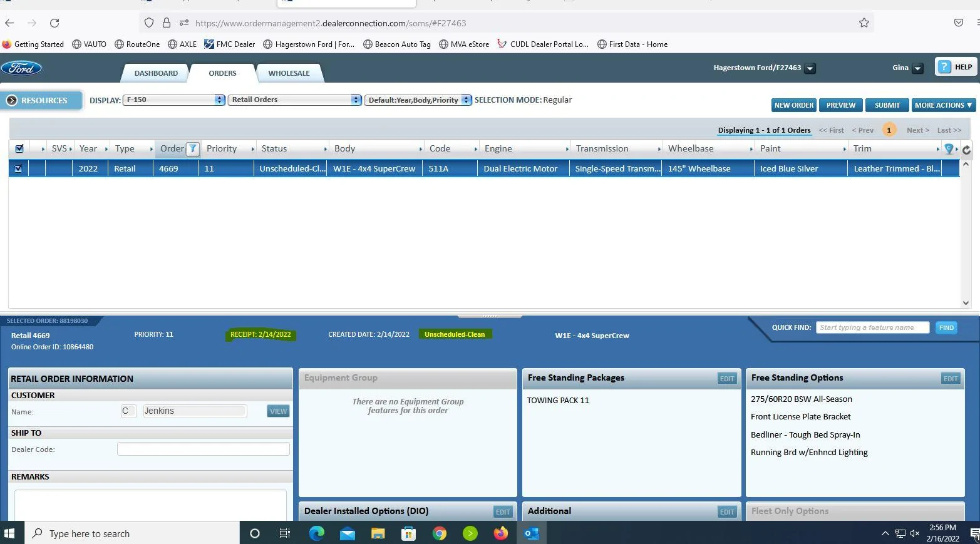Image resolution: width=980 pixels, height=544 pixels.
Task: Bookmark page with star icon
Action: tap(864, 23)
